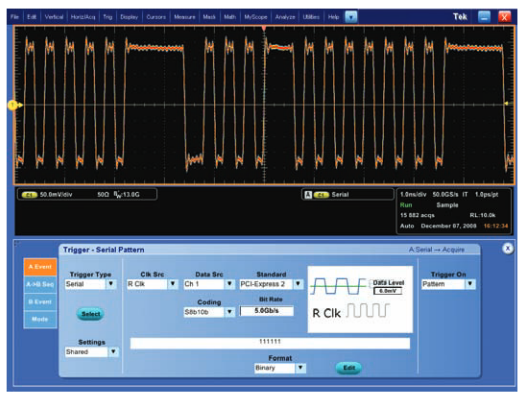Select the Mode tab
The image size is (526, 399).
(x=40, y=319)
